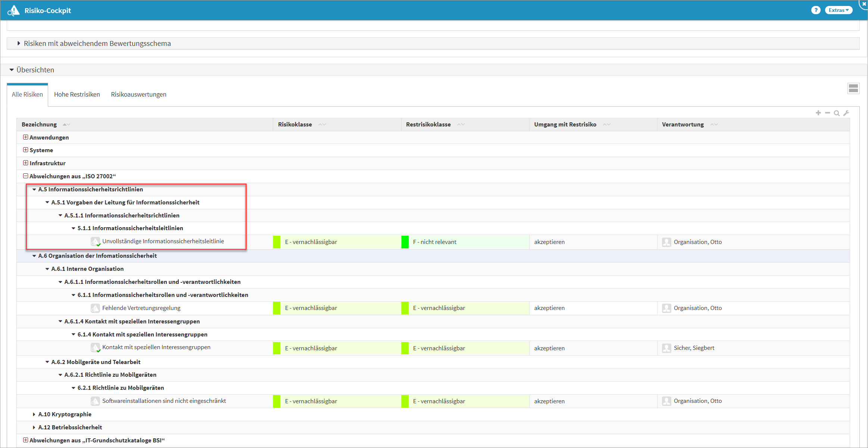Click the plus expand-all icon above table
Image resolution: width=868 pixels, height=448 pixels.
[818, 113]
